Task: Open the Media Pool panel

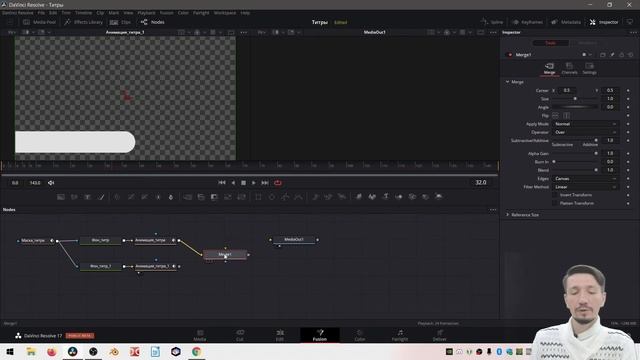Action: (39, 22)
